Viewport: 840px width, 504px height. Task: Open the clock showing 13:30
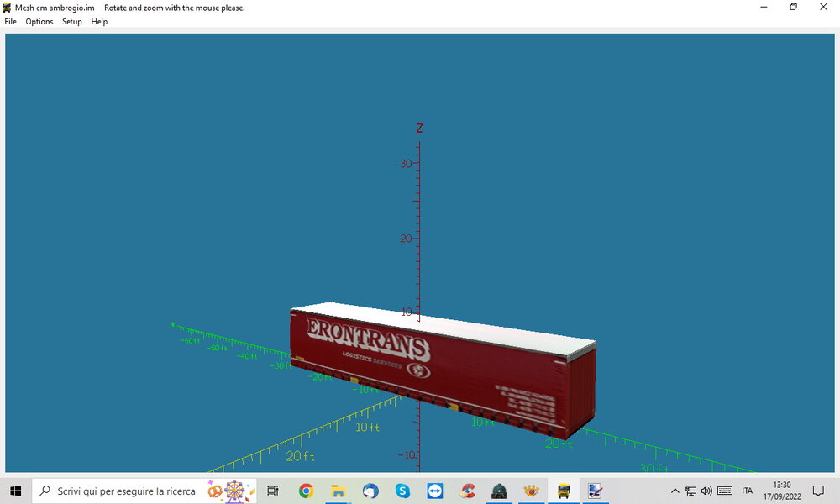(x=782, y=491)
